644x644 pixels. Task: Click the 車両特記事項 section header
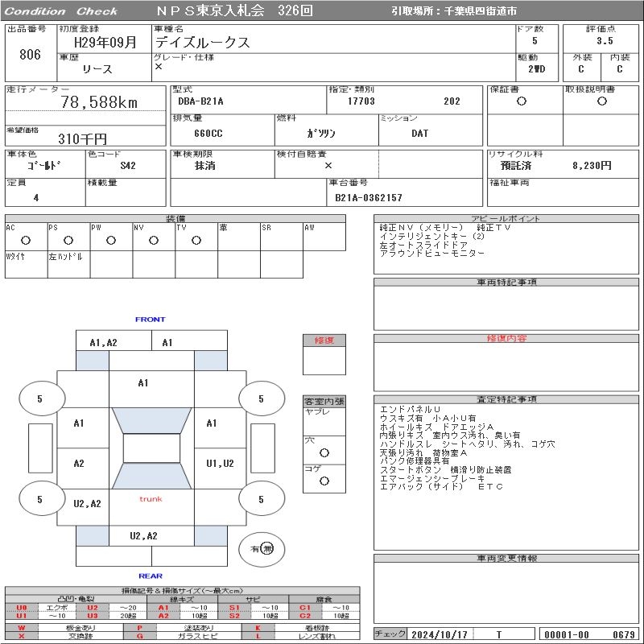click(x=506, y=283)
